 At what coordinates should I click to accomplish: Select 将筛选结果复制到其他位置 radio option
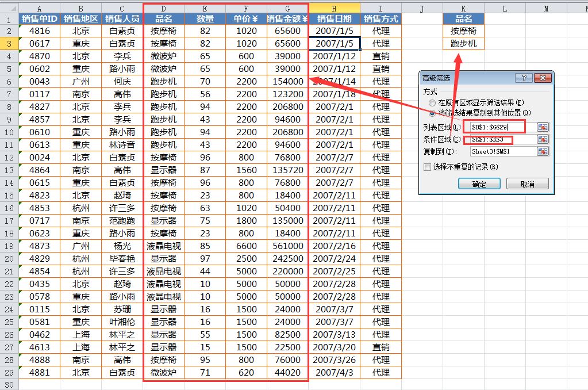click(x=432, y=113)
